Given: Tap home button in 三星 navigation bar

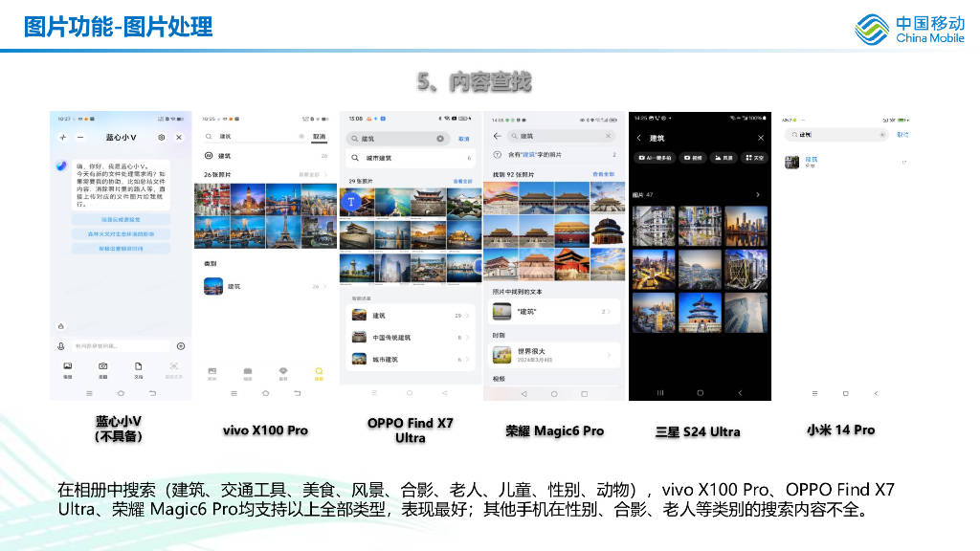Looking at the screenshot, I should click(x=700, y=393).
